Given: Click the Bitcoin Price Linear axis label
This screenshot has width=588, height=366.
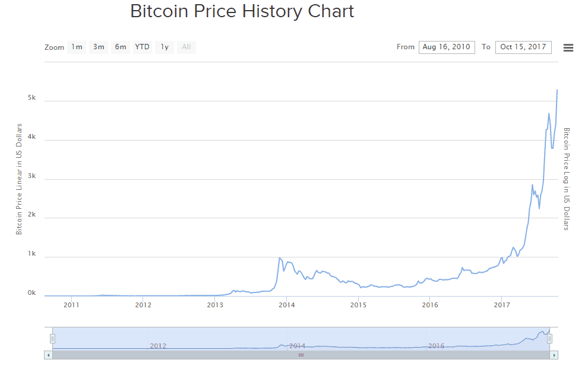Looking at the screenshot, I should click(x=19, y=179).
